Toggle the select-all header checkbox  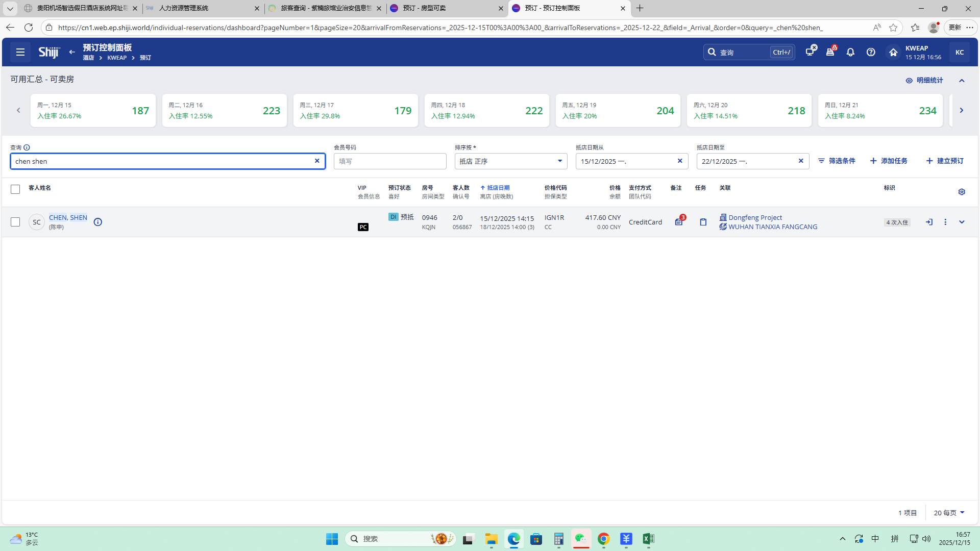click(15, 189)
